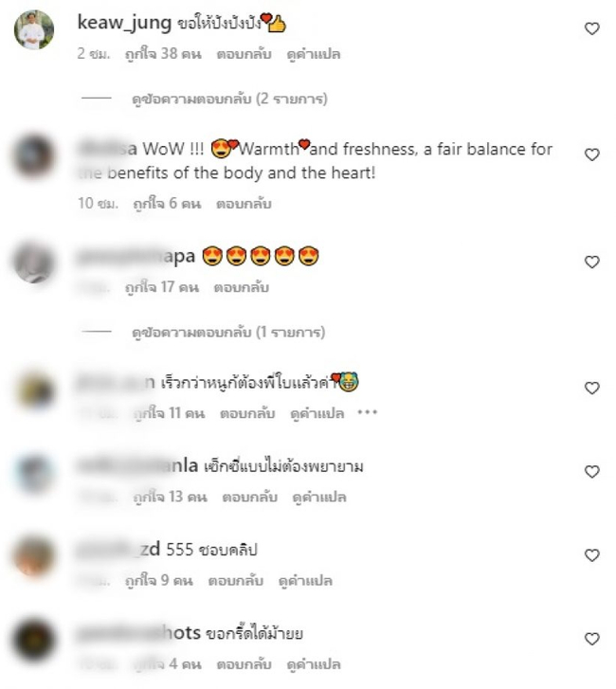Expand 'ดูข้อความตอบกลับ (1 รายการ)' replies
The width and height of the screenshot is (616, 689).
click(228, 332)
